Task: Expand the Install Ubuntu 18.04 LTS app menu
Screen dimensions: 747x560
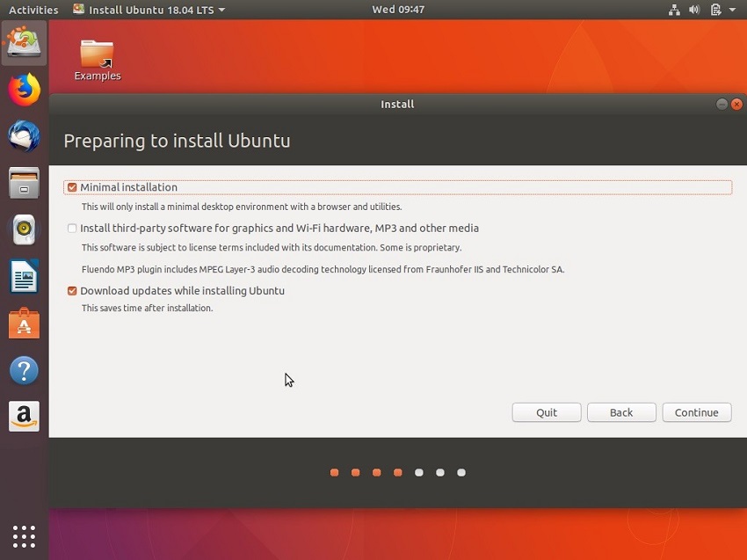Action: [x=149, y=10]
